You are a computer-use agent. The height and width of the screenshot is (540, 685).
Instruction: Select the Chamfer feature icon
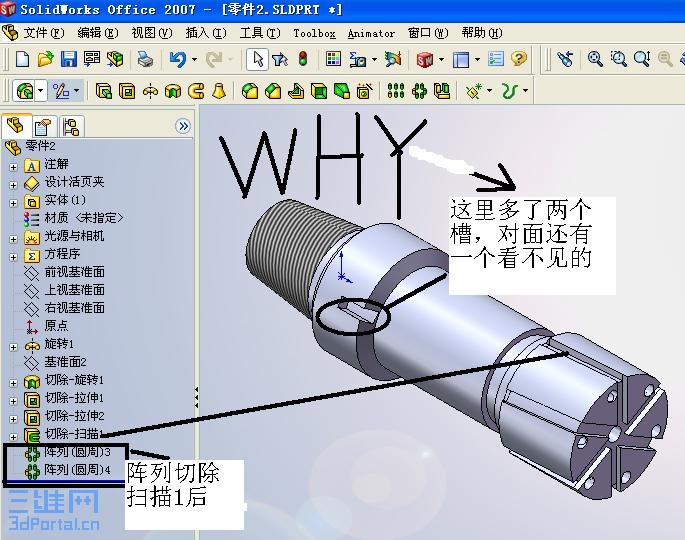(x=273, y=91)
